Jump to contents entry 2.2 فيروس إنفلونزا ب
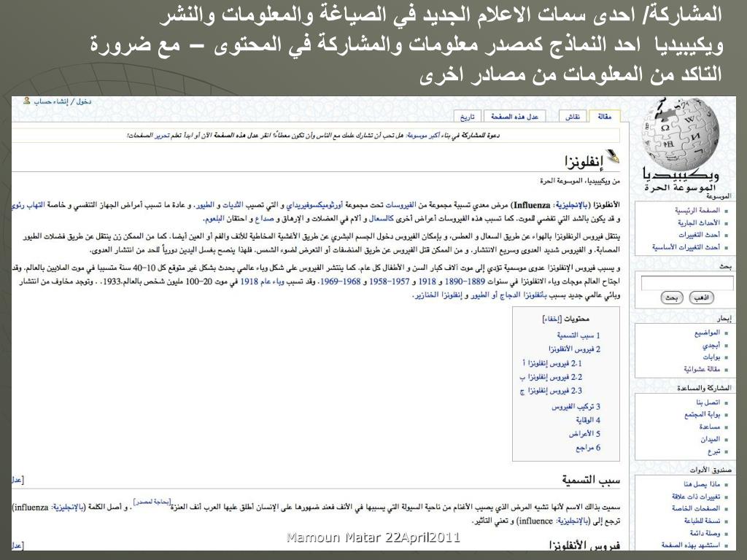This screenshot has width=747, height=560. [551, 377]
